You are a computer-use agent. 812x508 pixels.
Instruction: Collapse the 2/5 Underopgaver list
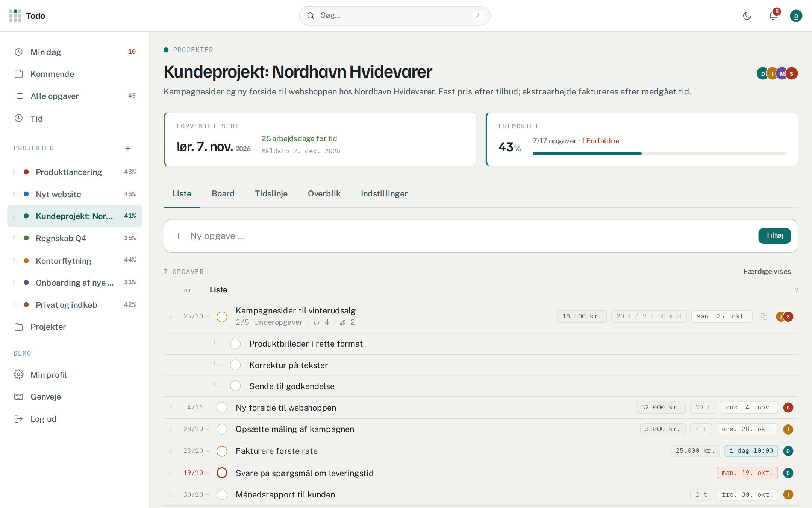[269, 322]
